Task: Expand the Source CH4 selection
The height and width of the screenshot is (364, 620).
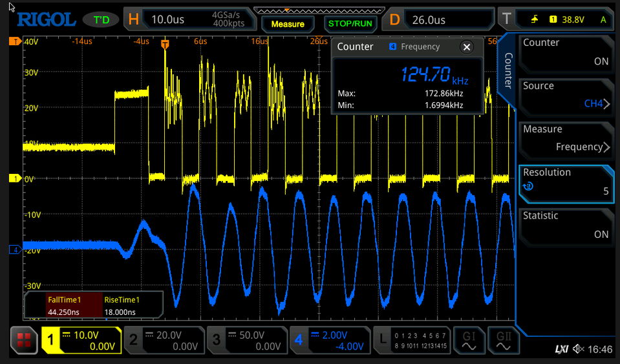Action: (566, 96)
